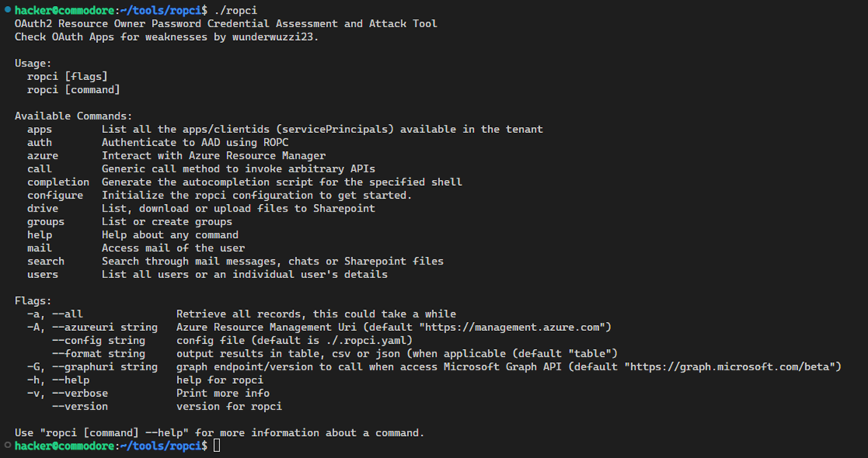The height and width of the screenshot is (458, 868).
Task: Click the 'azure' command in the list
Action: click(42, 156)
